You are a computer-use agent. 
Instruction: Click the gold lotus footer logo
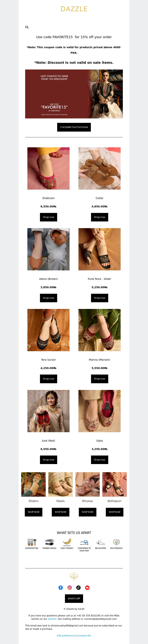(74, 576)
